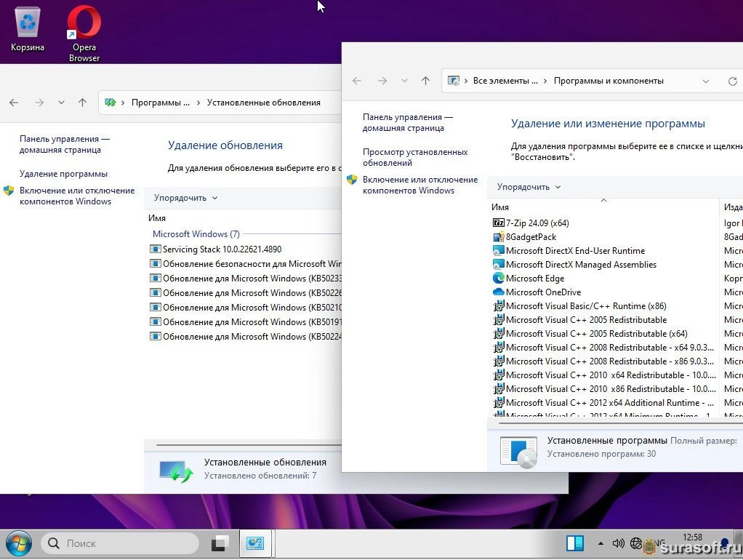This screenshot has width=743, height=560.
Task: Collapse the 'Microsoft Windows (7)' group
Action: point(196,234)
